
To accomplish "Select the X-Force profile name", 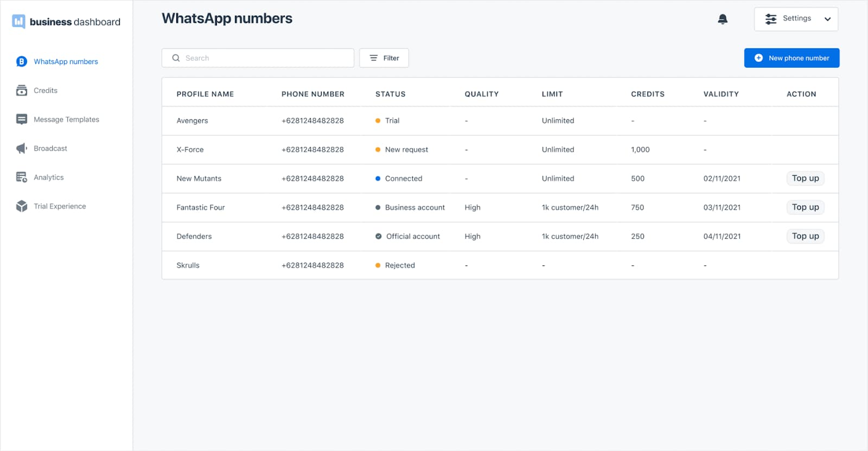I will pyautogui.click(x=190, y=149).
